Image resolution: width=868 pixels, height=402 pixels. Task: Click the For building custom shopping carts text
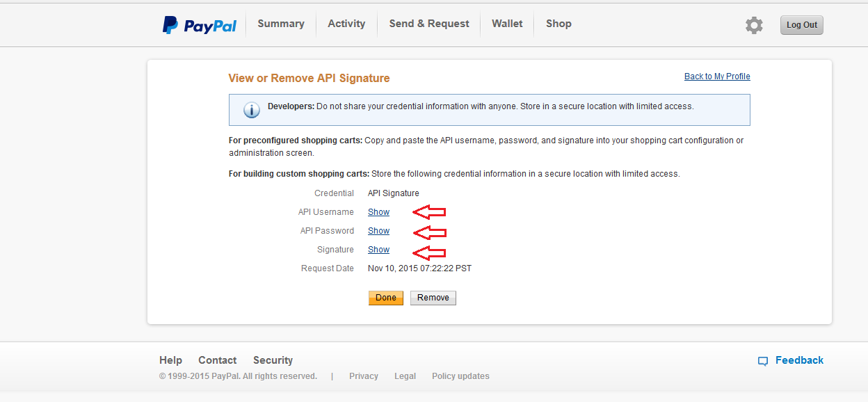coord(299,174)
